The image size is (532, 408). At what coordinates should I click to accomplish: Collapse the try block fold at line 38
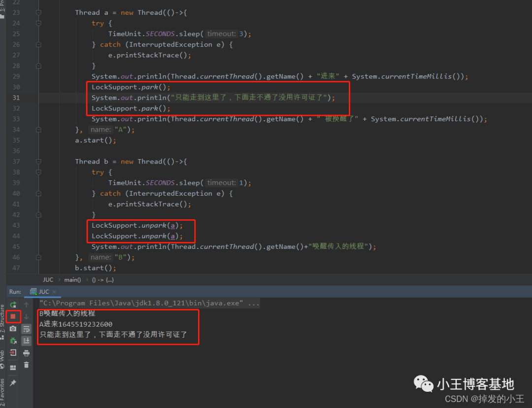click(38, 172)
